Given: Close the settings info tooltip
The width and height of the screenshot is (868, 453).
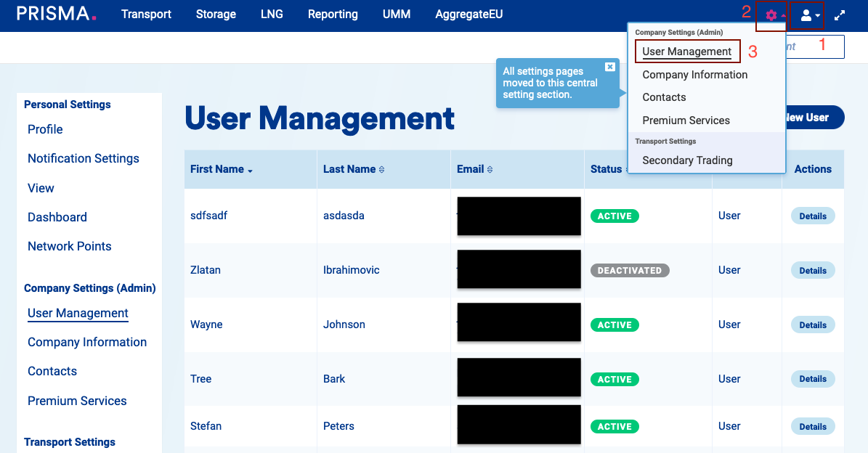Looking at the screenshot, I should point(609,67).
